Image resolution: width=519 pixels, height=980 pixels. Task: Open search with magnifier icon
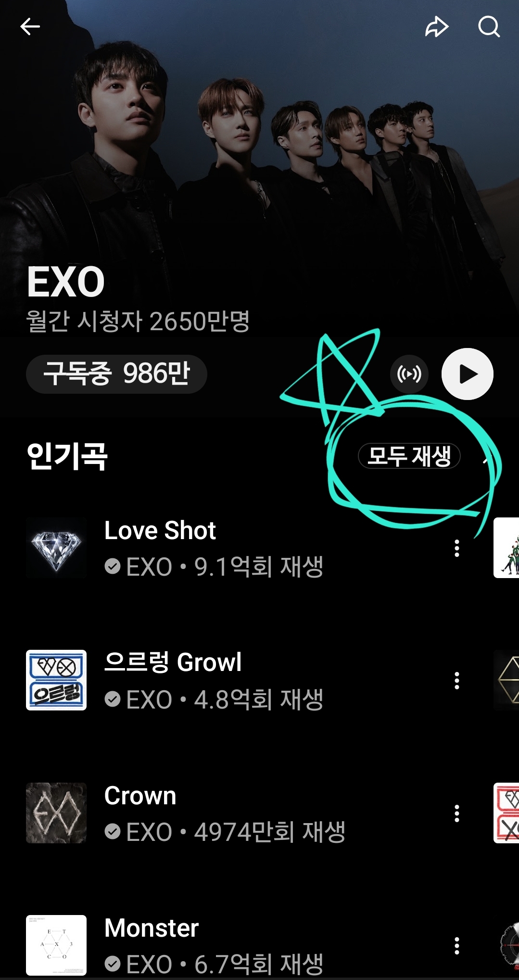tap(489, 27)
